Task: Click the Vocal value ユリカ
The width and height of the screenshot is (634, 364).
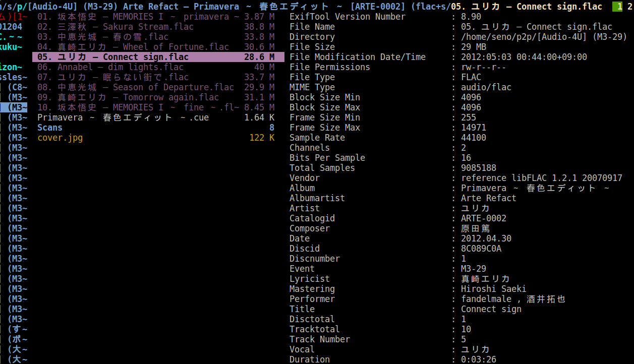Action: pos(476,349)
